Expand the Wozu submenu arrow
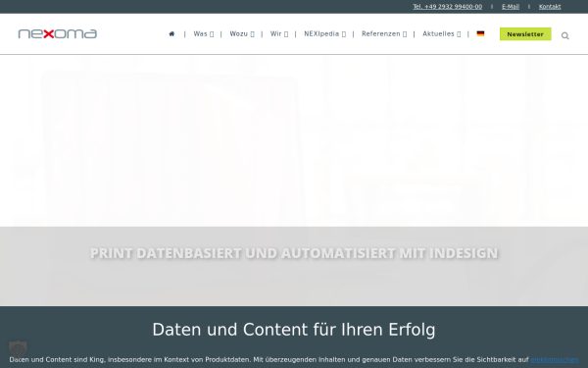The image size is (588, 368). coord(253,34)
